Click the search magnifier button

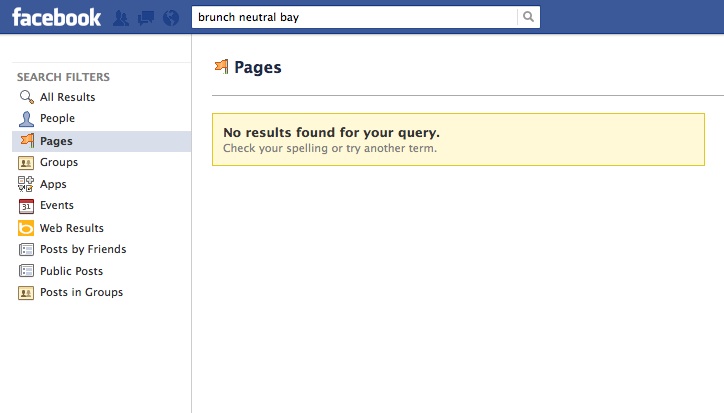point(528,17)
